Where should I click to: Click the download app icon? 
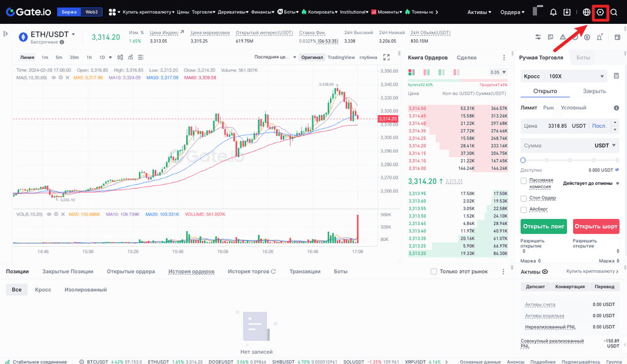[x=568, y=12]
